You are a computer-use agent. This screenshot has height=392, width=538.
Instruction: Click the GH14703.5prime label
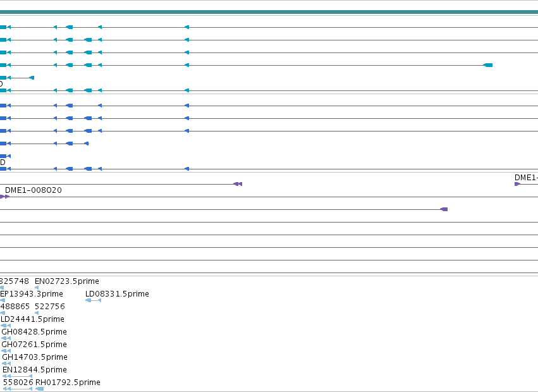click(35, 357)
